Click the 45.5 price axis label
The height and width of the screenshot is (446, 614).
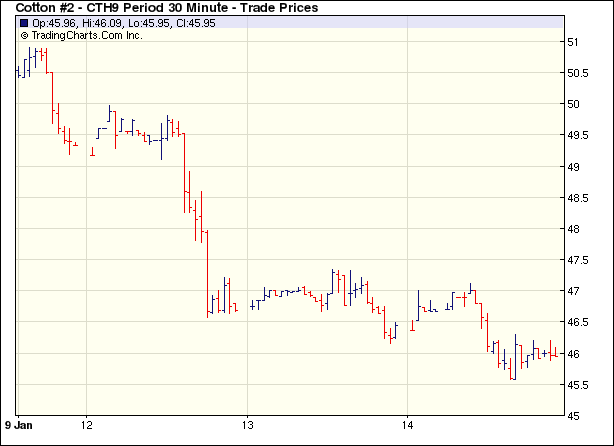coord(578,385)
